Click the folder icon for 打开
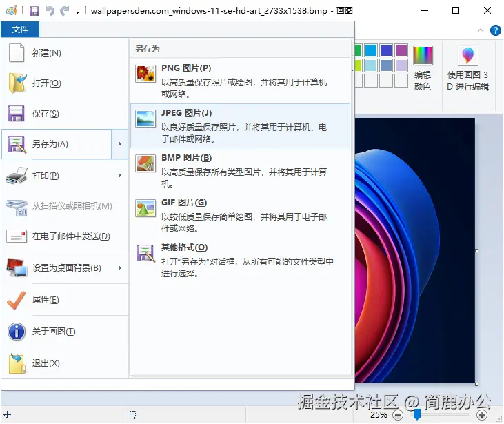The height and width of the screenshot is (424, 504). click(x=17, y=83)
